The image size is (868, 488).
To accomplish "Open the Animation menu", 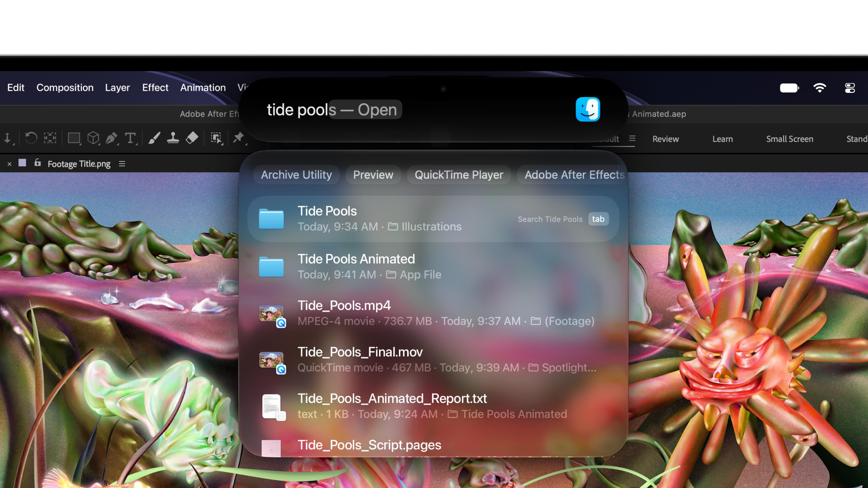I will (x=203, y=88).
